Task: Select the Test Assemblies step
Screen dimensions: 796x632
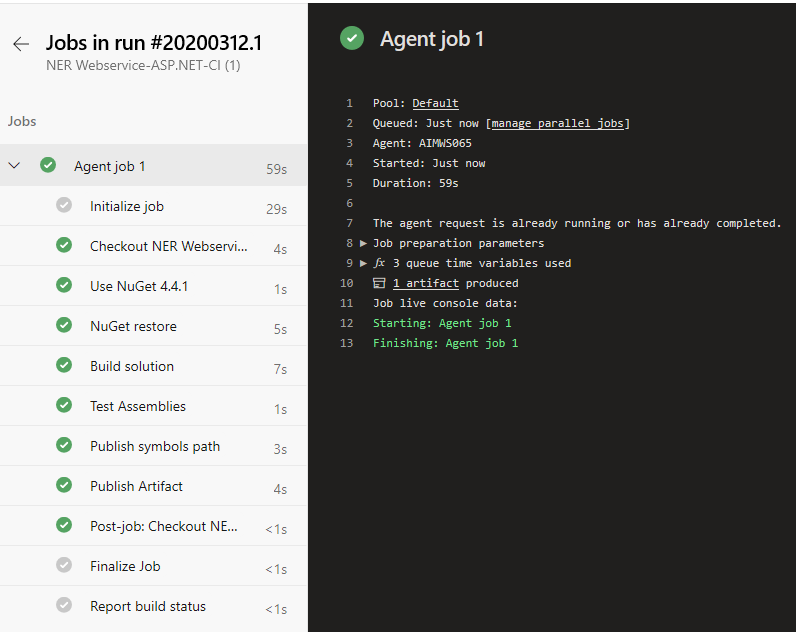Action: [x=138, y=406]
